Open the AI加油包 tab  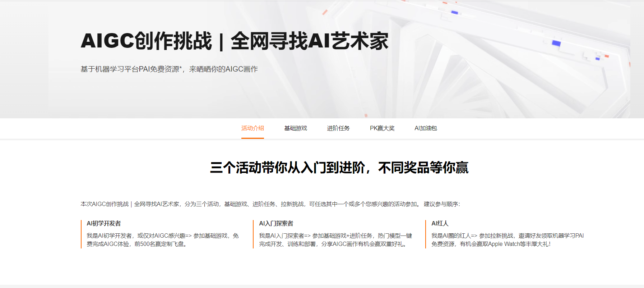pos(426,128)
